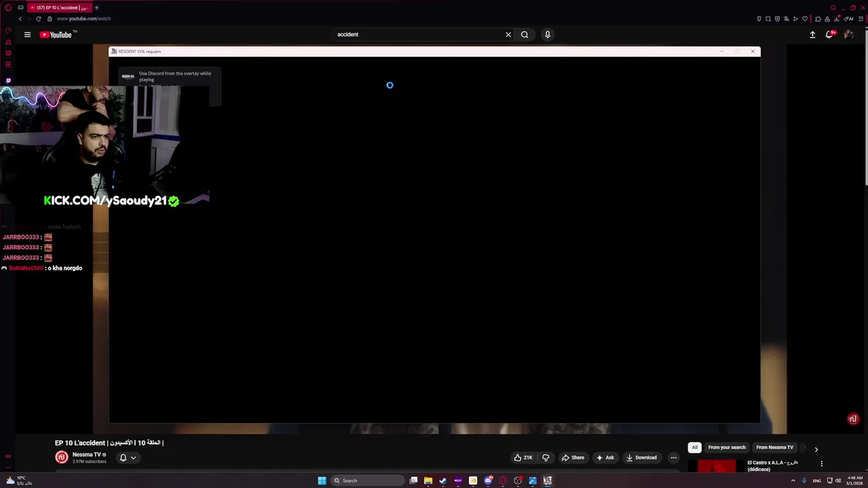The image size is (868, 488).
Task: Open the El Castro x A.L.A video thumbnail
Action: click(x=716, y=466)
